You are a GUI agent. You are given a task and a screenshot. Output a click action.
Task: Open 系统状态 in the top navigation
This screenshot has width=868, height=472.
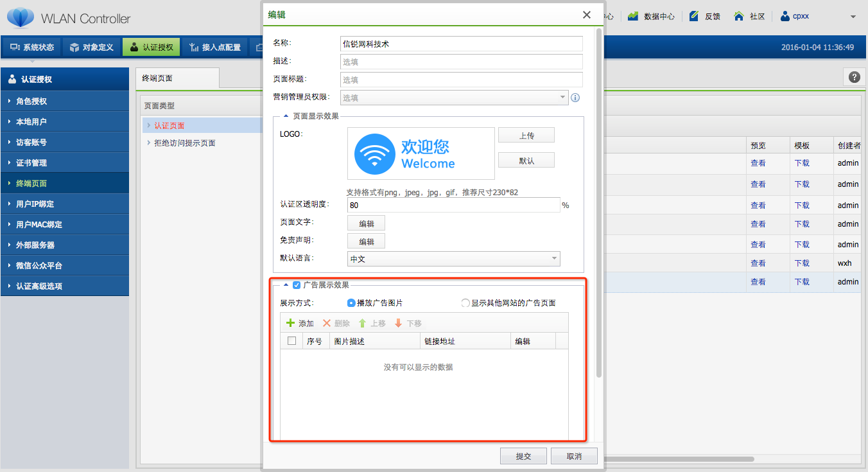pyautogui.click(x=32, y=47)
